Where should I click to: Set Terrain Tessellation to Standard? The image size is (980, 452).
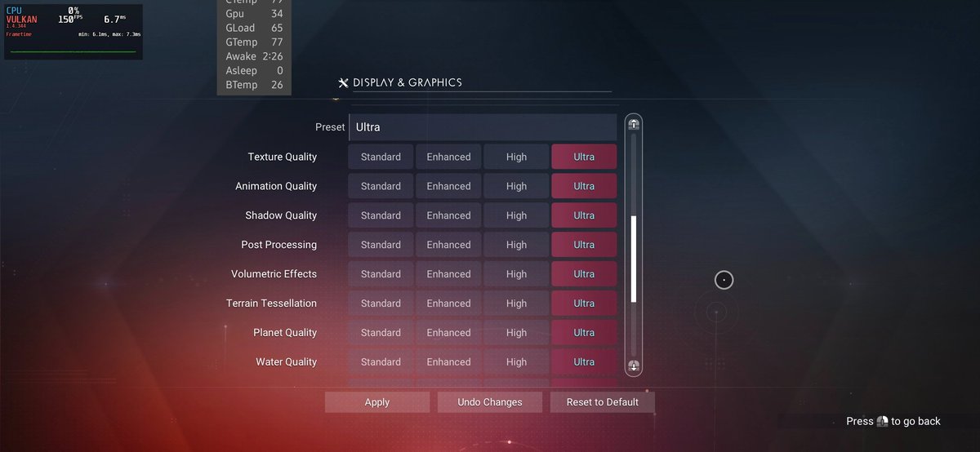click(x=381, y=304)
